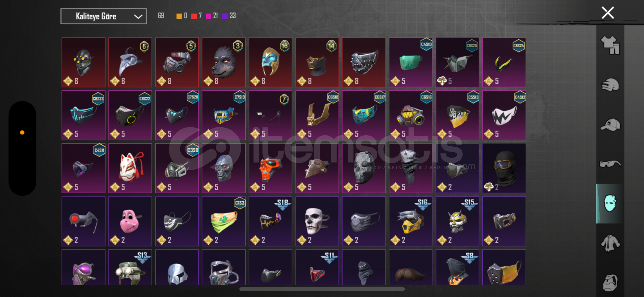Close the inventory with the X

(x=608, y=13)
